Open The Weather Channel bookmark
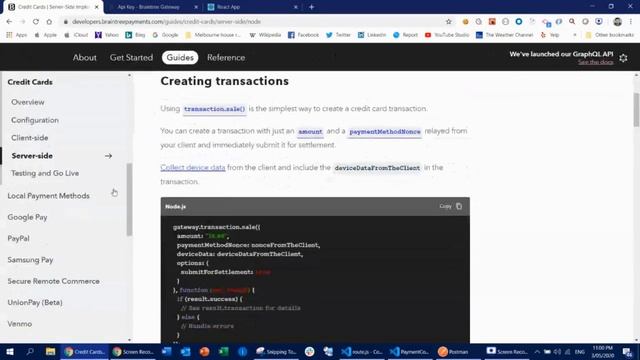The image size is (640, 360). coord(504,35)
